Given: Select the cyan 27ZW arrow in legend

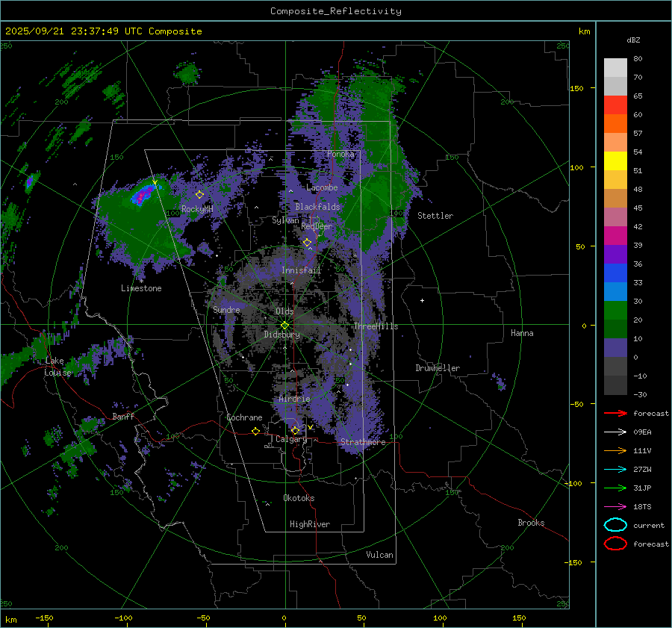Looking at the screenshot, I should (x=615, y=469).
